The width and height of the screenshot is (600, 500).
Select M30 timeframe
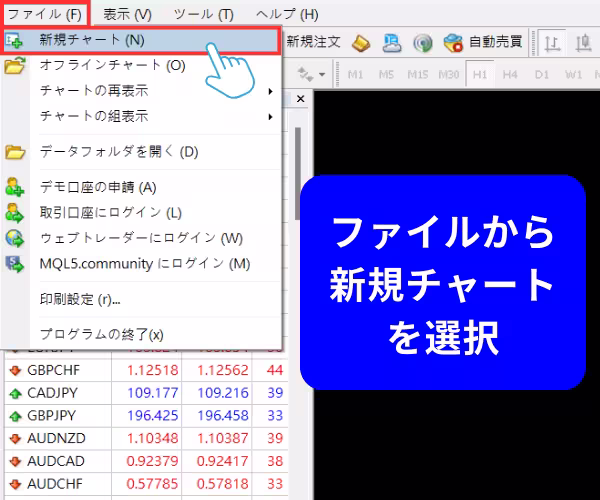[x=448, y=74]
